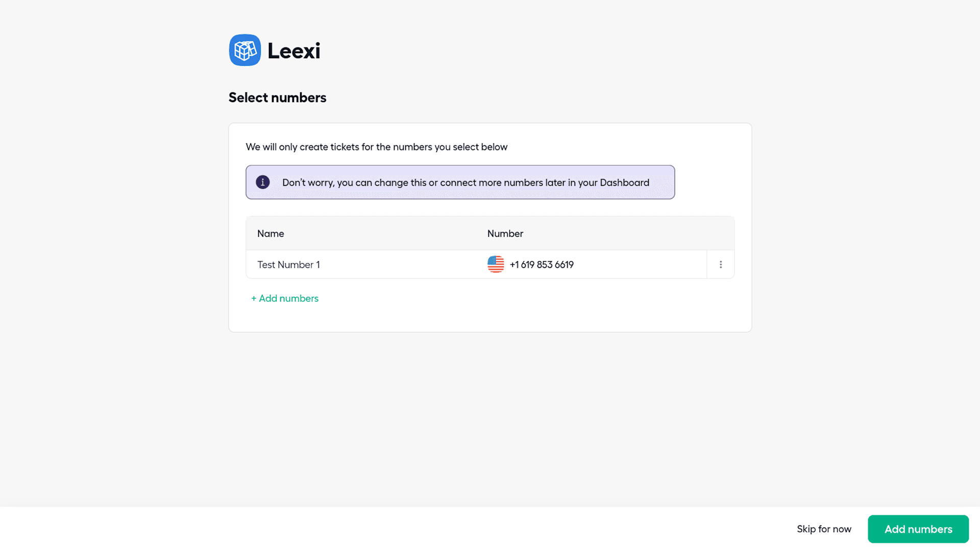Click the Leexi cube logo icon
The width and height of the screenshot is (980, 551).
pos(245,50)
